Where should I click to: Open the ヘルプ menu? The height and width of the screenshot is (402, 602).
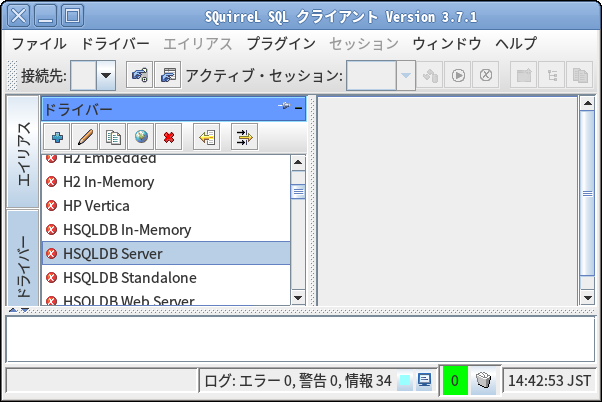pos(516,43)
